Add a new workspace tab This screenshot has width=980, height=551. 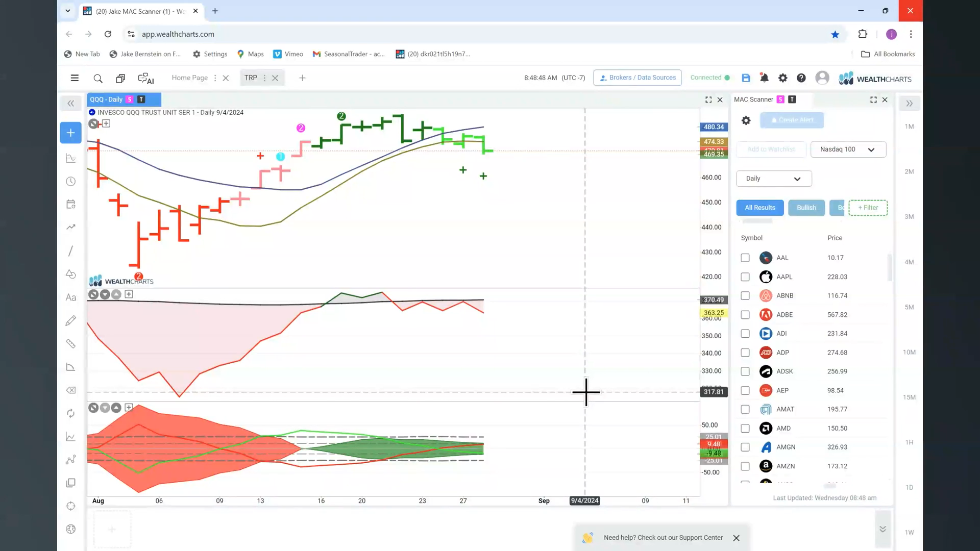click(x=302, y=78)
